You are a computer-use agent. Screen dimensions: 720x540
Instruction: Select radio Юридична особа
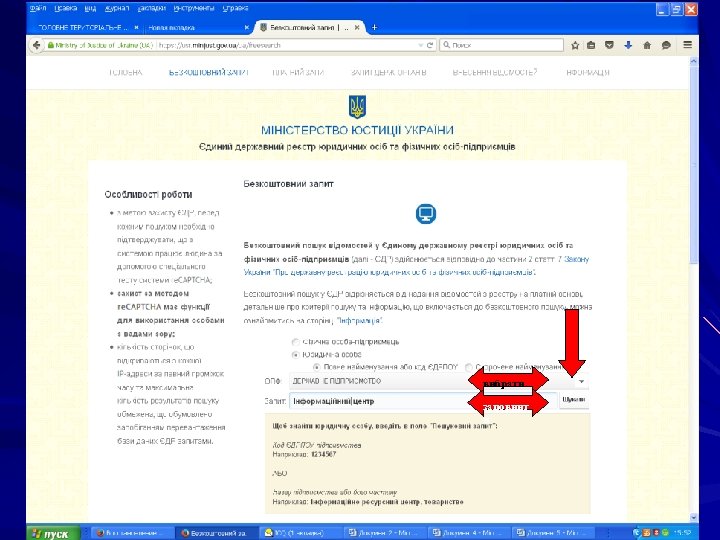pos(296,354)
